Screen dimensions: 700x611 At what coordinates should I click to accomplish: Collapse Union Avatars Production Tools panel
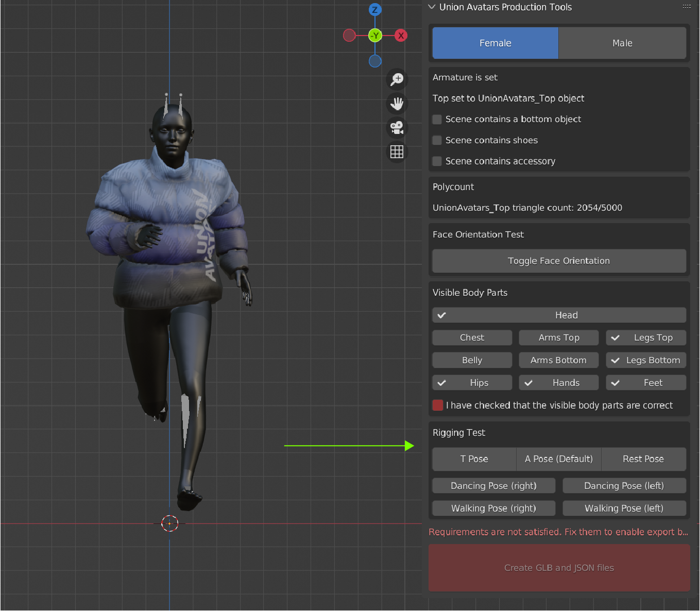point(432,7)
